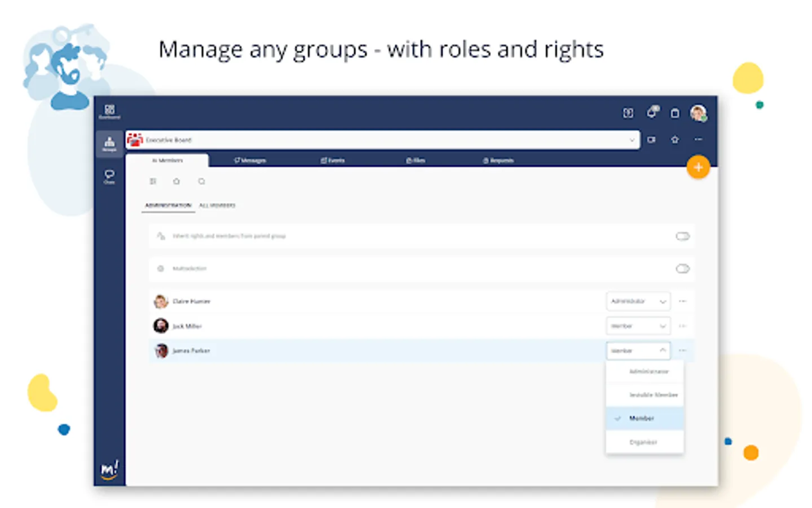
Task: Open Chats in the left sidebar
Action: (x=109, y=177)
